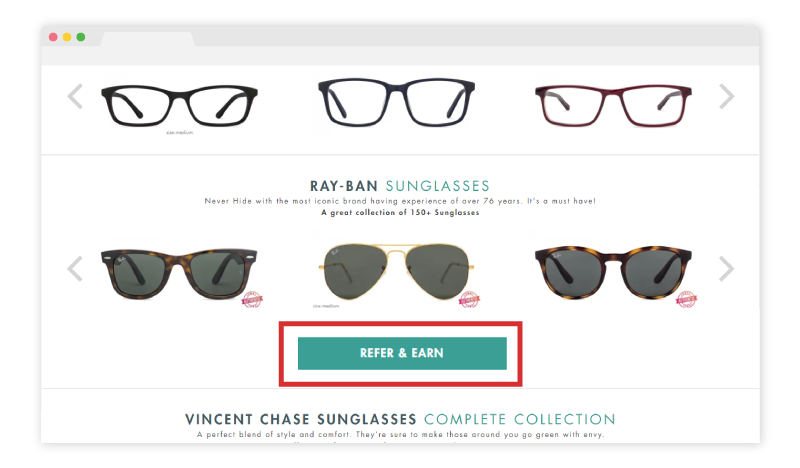Select the gold aviator Ray-Ban sunglasses
Image resolution: width=800 pixels, height=468 pixels.
tap(396, 272)
